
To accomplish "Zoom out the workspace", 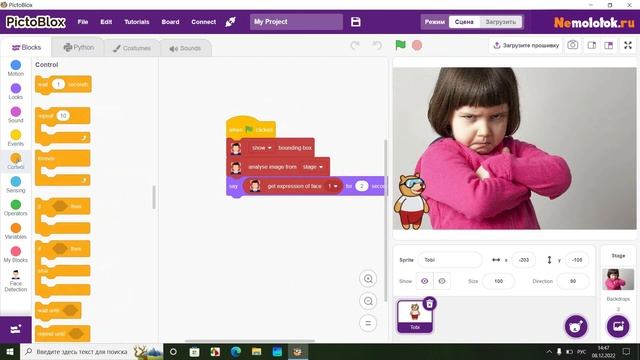I will click(368, 301).
